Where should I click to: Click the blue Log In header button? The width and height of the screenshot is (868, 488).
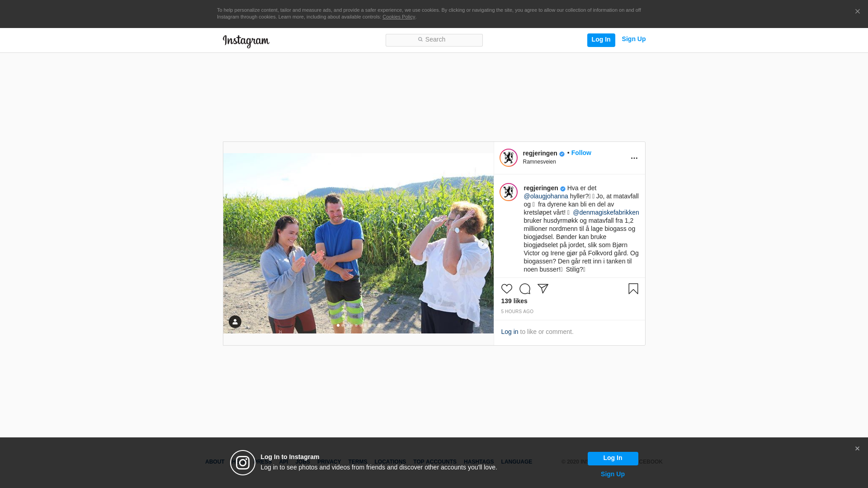pyautogui.click(x=601, y=40)
